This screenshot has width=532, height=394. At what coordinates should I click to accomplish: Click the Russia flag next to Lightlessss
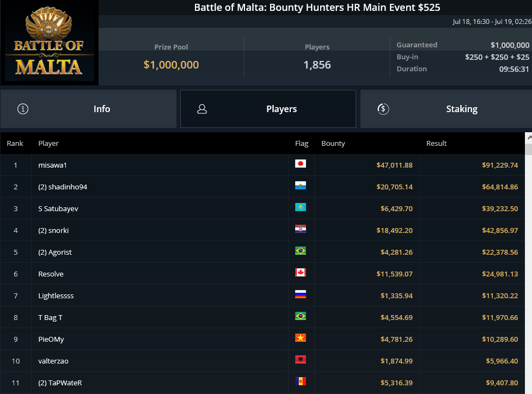pos(300,294)
